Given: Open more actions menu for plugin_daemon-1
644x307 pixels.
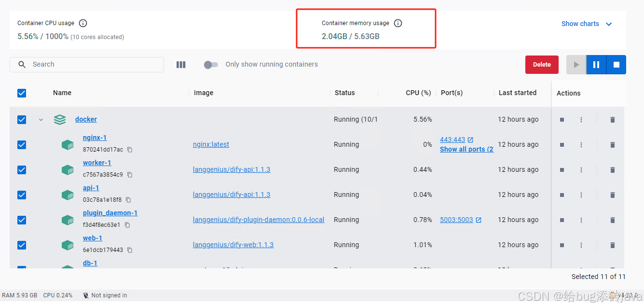Looking at the screenshot, I should (x=581, y=220).
